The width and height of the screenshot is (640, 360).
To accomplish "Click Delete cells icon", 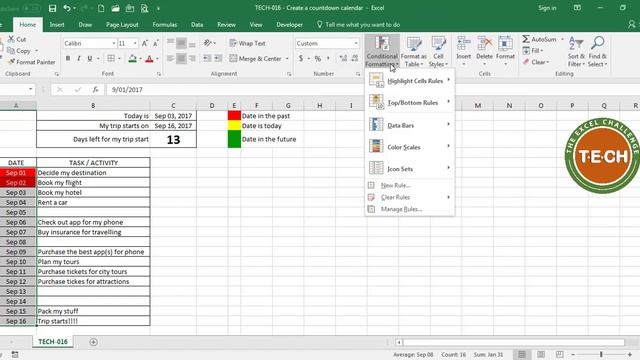I will tap(484, 43).
